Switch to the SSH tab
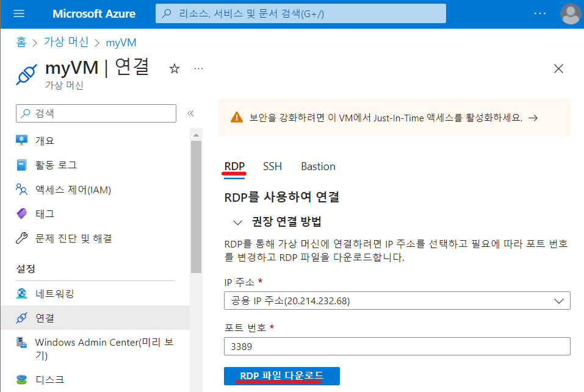The width and height of the screenshot is (584, 392). coord(272,166)
